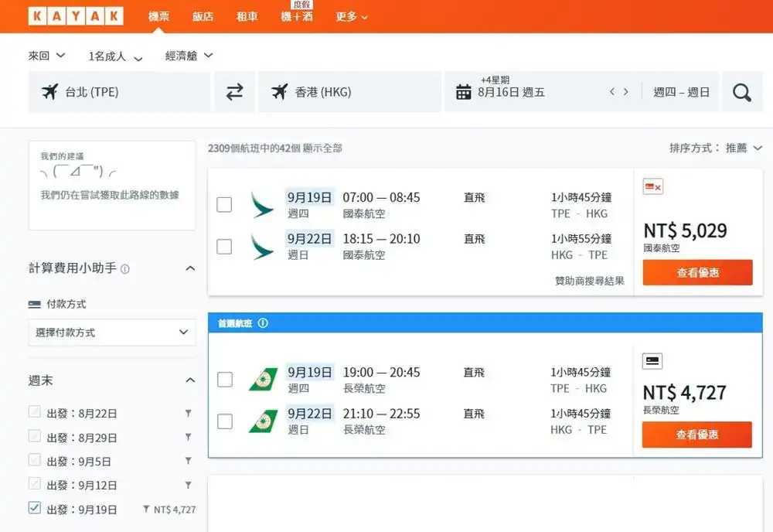The image size is (773, 532).
Task: Click the filter icon for 出發：8月22日
Action: [x=189, y=413]
